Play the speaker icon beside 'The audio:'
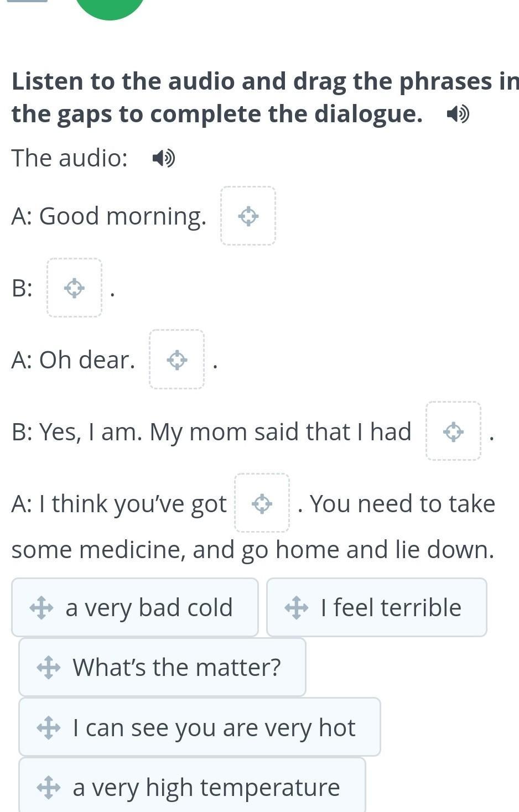Screen dimensions: 519x812 (163, 159)
